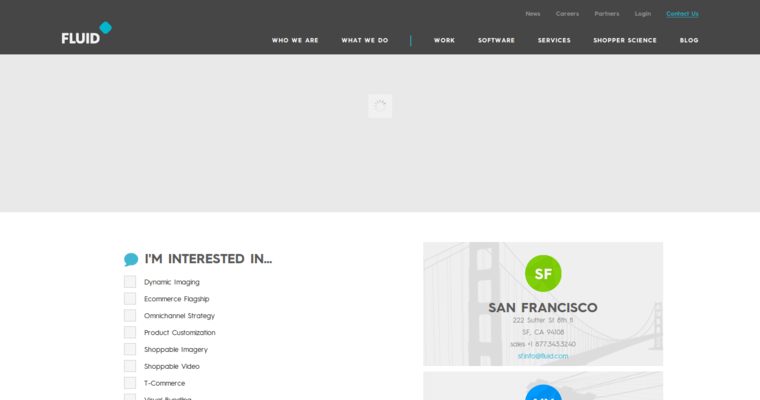This screenshot has height=400, width=760.
Task: Open the Software nav item
Action: click(496, 40)
